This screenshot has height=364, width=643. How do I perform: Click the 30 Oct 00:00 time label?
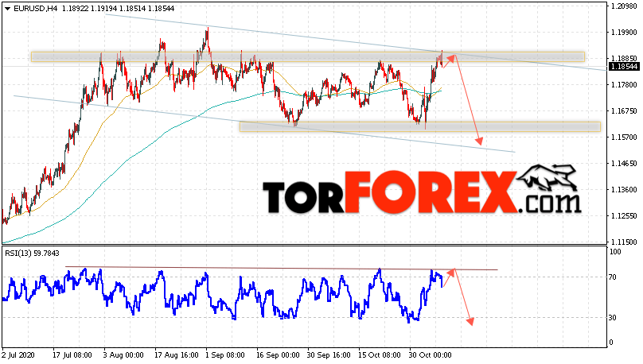coord(431,355)
